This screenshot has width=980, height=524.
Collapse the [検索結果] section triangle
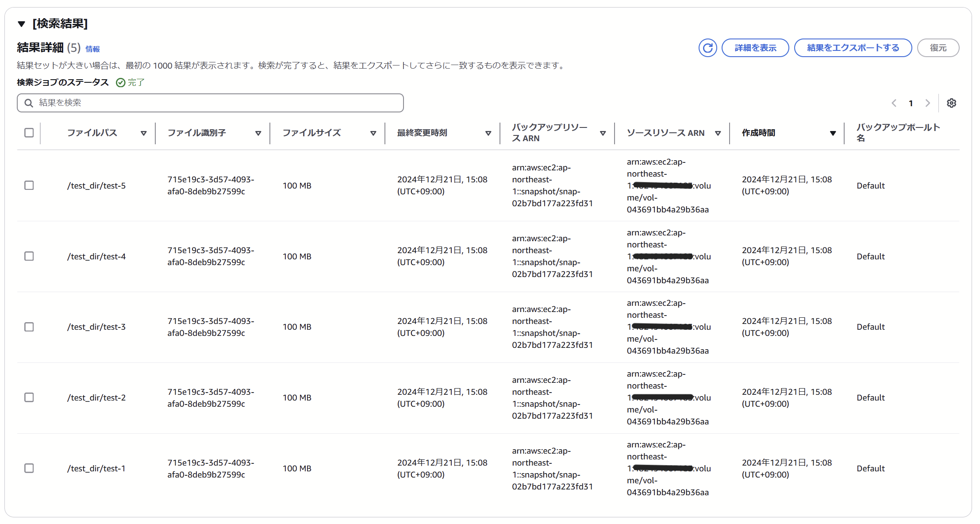click(21, 24)
